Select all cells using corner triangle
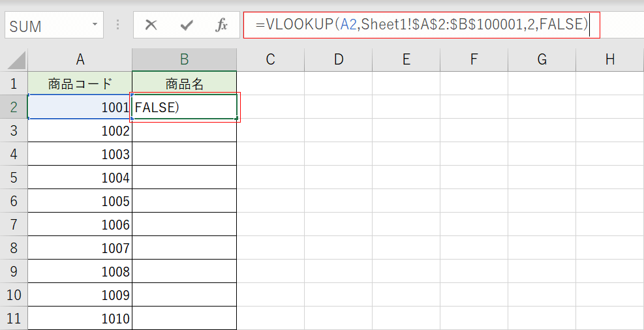644x330 pixels. click(x=16, y=61)
